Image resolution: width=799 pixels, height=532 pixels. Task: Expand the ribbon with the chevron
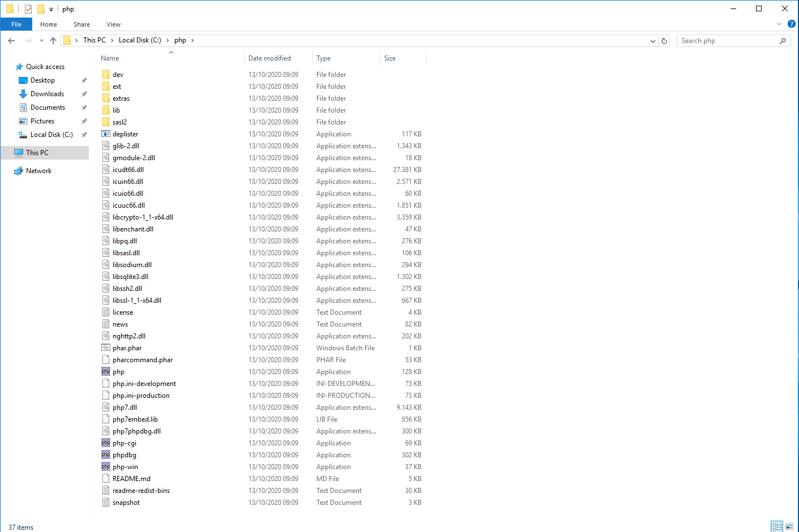point(779,24)
